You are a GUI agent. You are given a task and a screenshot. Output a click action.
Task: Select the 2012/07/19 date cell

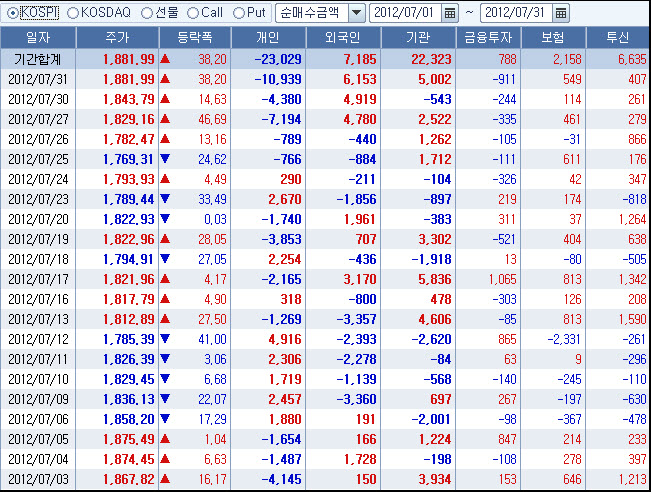(x=38, y=240)
